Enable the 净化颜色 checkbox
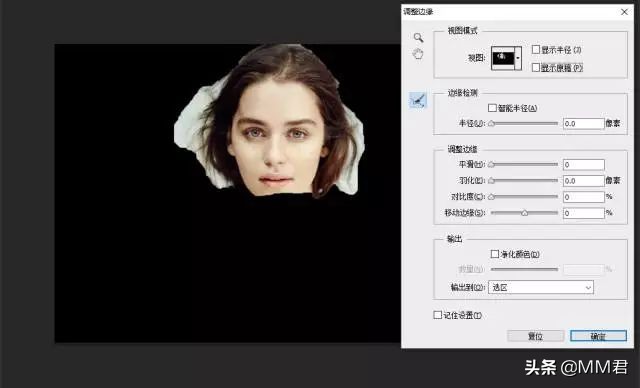This screenshot has width=640, height=388. pos(495,254)
